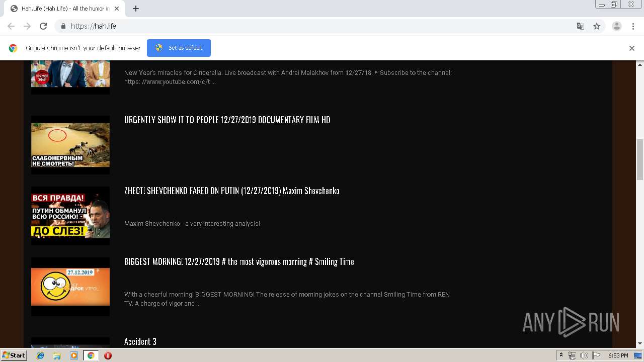Click the vertical scrollbar thumb
This screenshot has height=362, width=644.
tap(640, 159)
